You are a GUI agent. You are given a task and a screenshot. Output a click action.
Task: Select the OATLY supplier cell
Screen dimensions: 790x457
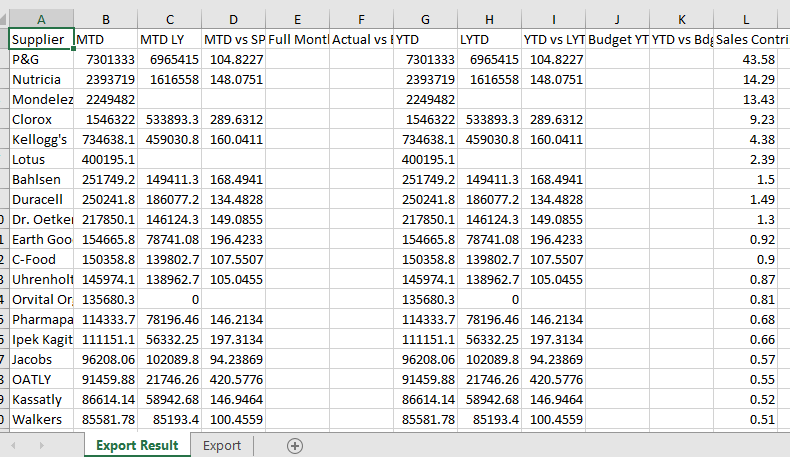(x=41, y=379)
